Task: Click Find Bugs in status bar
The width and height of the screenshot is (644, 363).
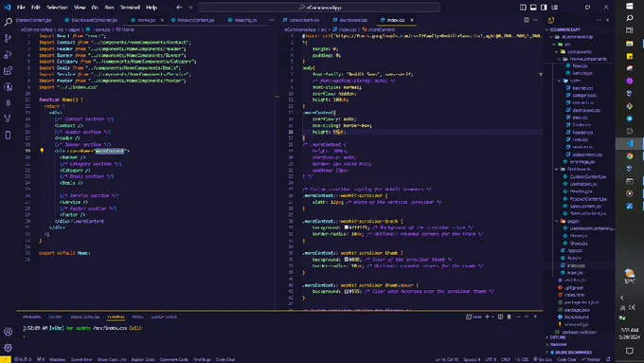Action: (202, 359)
